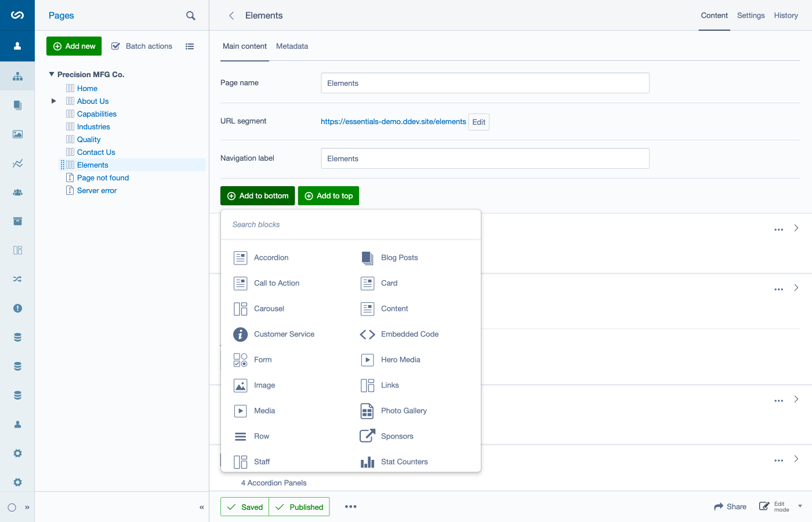The width and height of the screenshot is (812, 522).
Task: Open the shuffle arrows icon in left sidebar
Action: (x=17, y=279)
